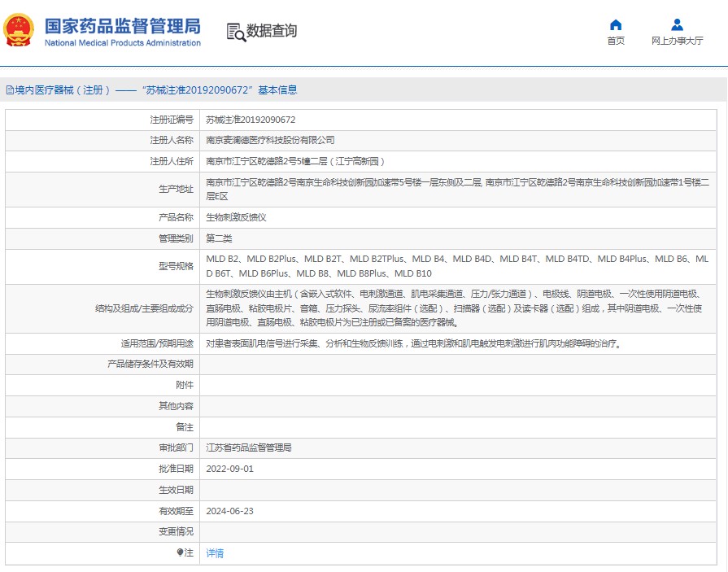Image resolution: width=728 pixels, height=572 pixels.
Task: Select address 南京市江宁区乾德路2号5幢二层 cell
Action: 295,162
